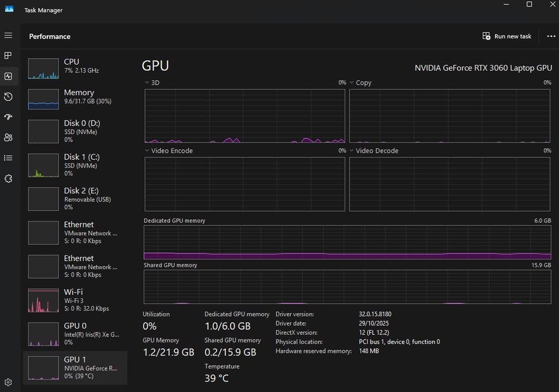559x392 pixels.
Task: Open the three-dot more options menu
Action: 551,36
